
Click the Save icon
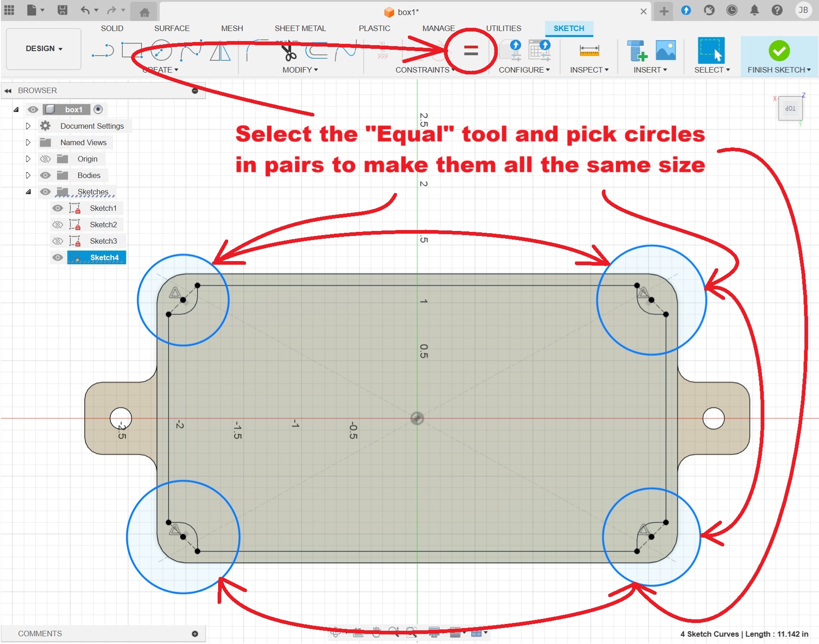pyautogui.click(x=63, y=10)
